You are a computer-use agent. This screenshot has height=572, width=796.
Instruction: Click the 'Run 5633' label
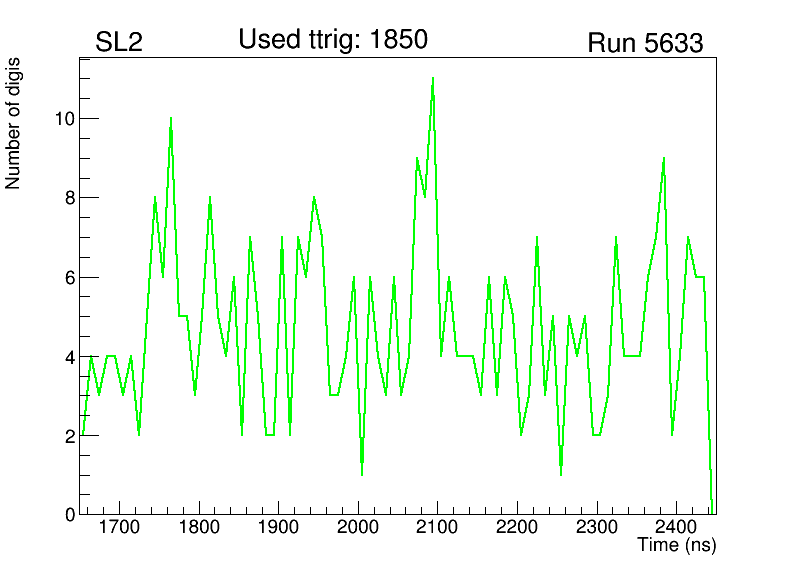(645, 43)
